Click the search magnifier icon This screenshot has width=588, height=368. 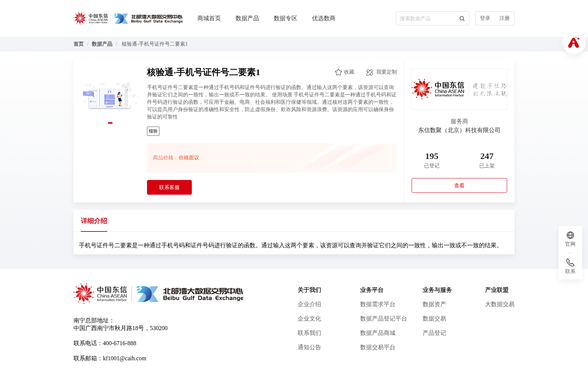pyautogui.click(x=462, y=18)
